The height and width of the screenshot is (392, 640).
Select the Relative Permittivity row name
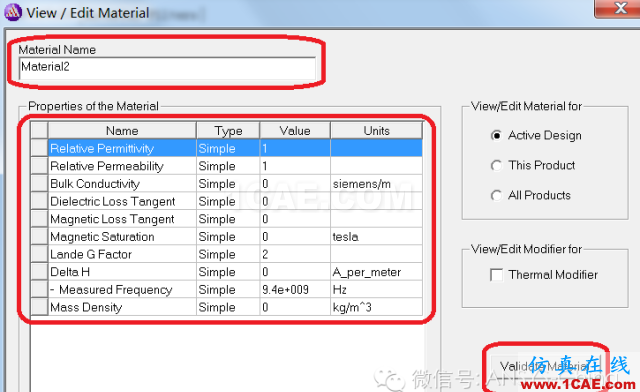coord(122,148)
